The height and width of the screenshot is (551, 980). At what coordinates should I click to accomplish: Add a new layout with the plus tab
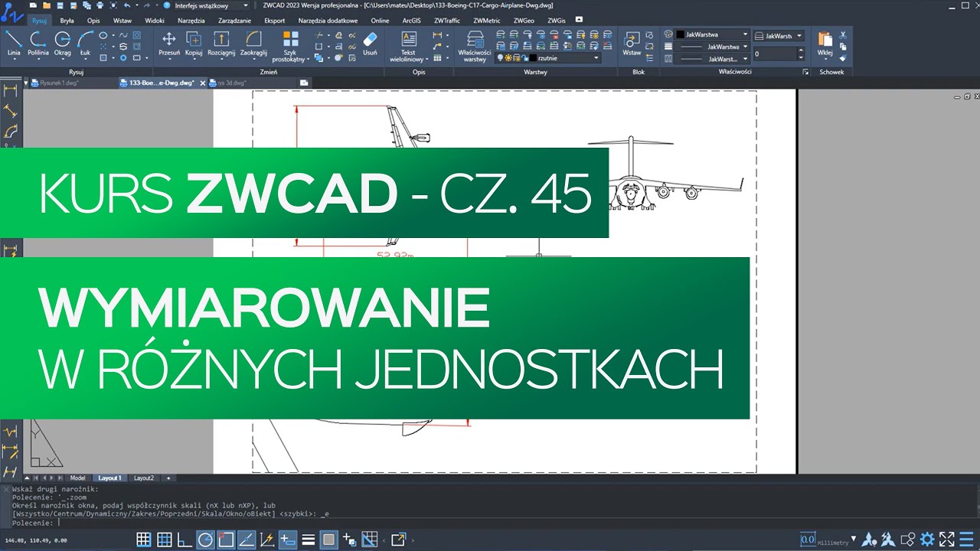pos(168,478)
